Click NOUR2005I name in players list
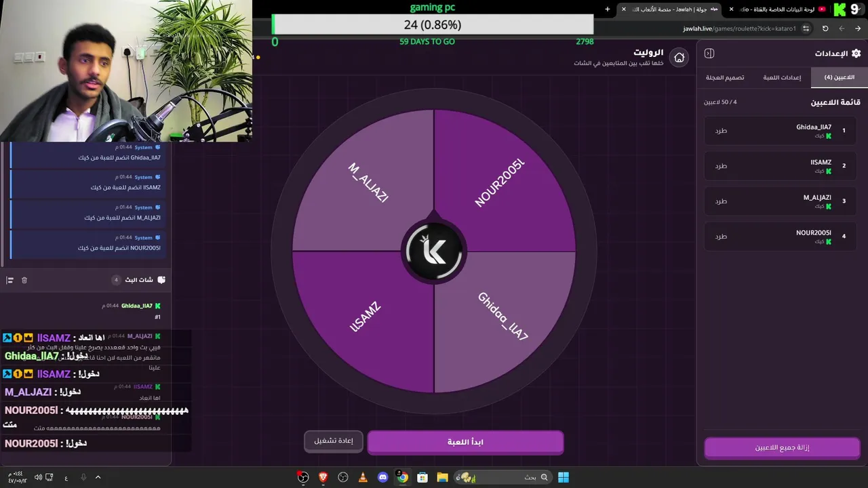This screenshot has width=868, height=488. 814,232
